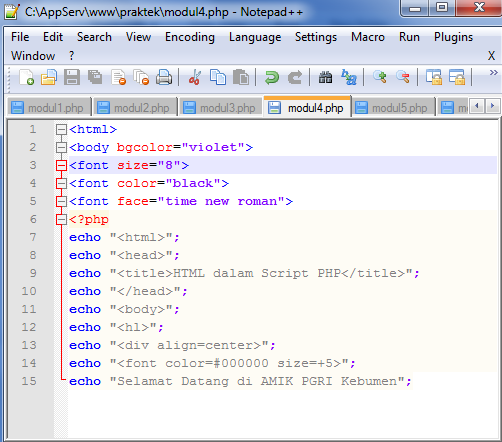Close document using menu bar X
Viewport: 502px width, 442px height.
pyautogui.click(x=491, y=56)
